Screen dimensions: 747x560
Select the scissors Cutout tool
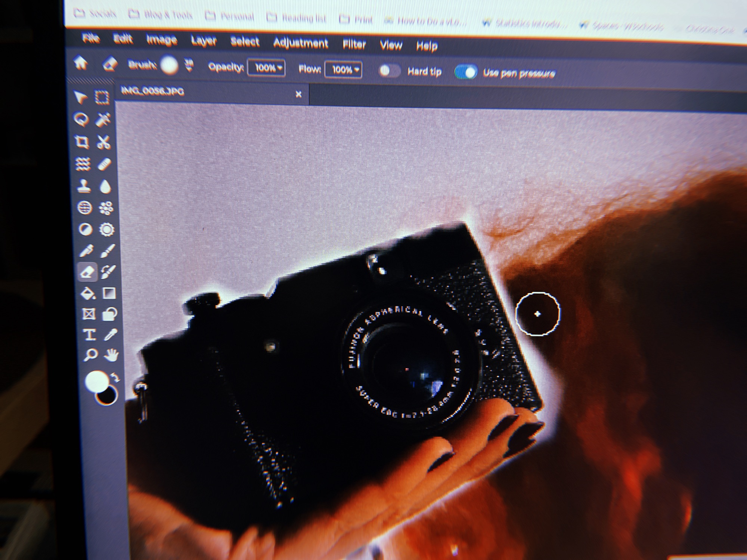pos(103,142)
